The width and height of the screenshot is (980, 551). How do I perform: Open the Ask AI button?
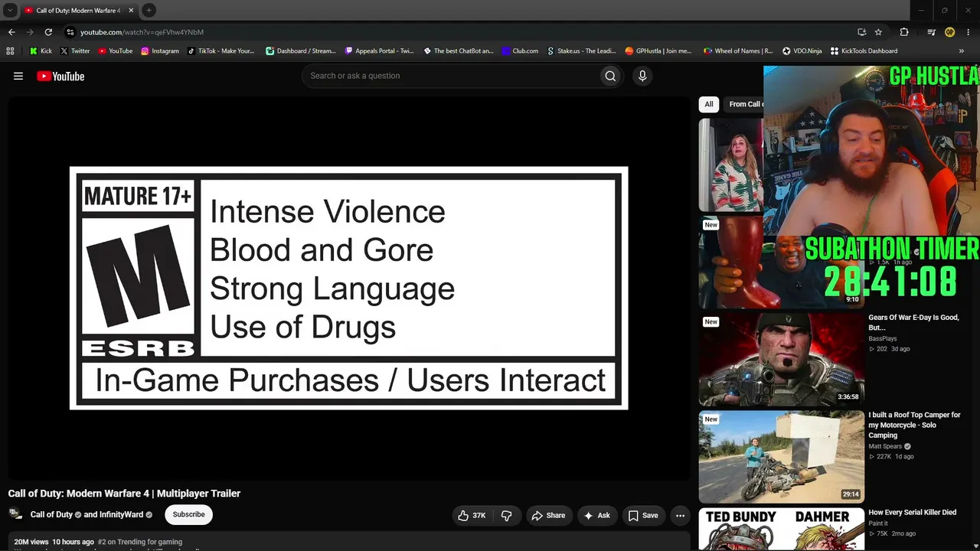pos(597,516)
